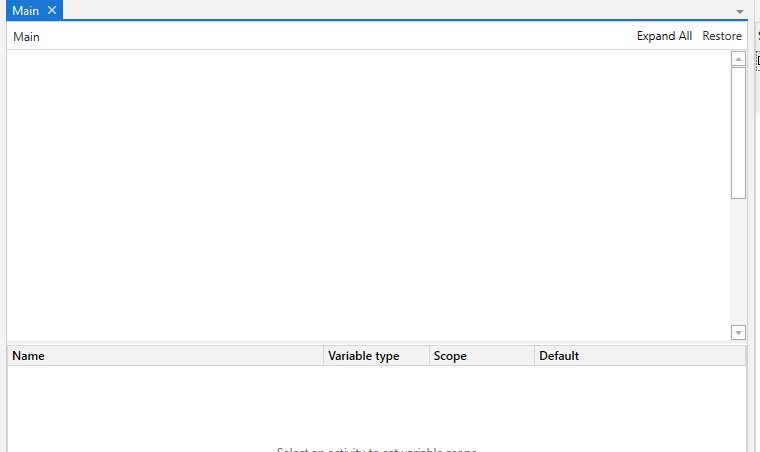Click empty tab strip beside Main tab
The width and height of the screenshot is (760, 452).
(400, 10)
